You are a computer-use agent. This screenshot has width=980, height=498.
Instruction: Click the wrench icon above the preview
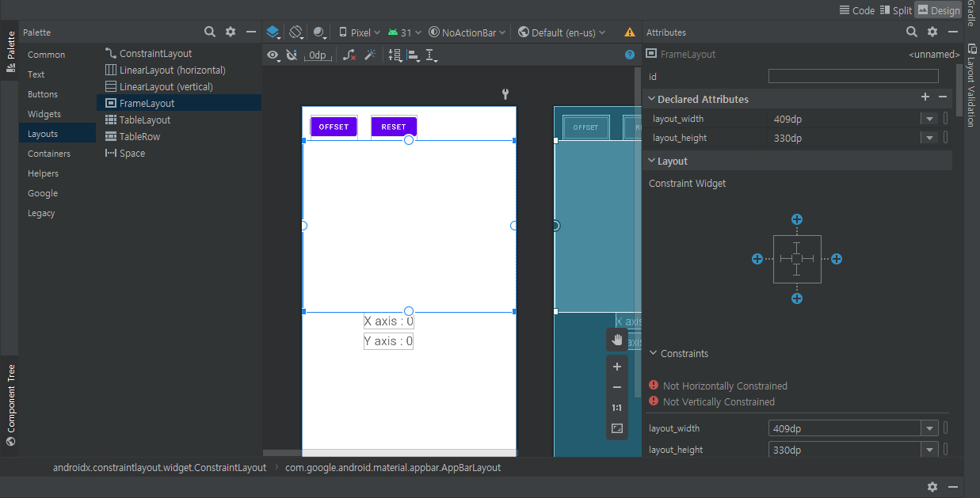click(505, 94)
